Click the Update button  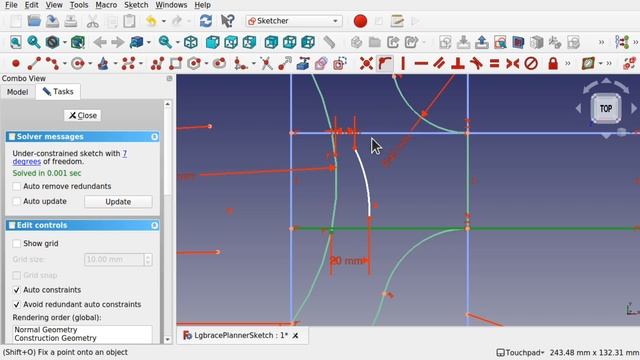coord(118,202)
